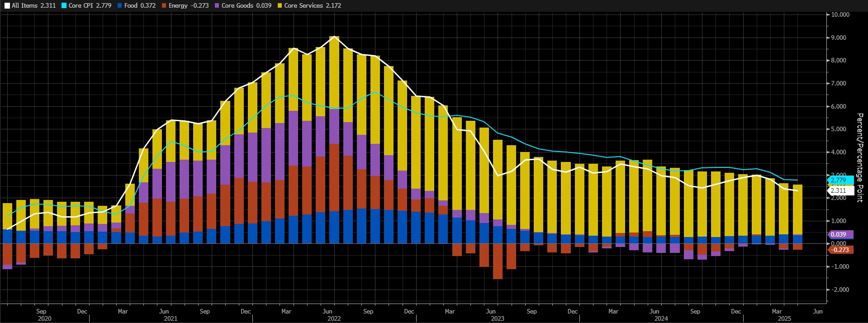Click the peak bar at Jun 2022

(x=334, y=140)
